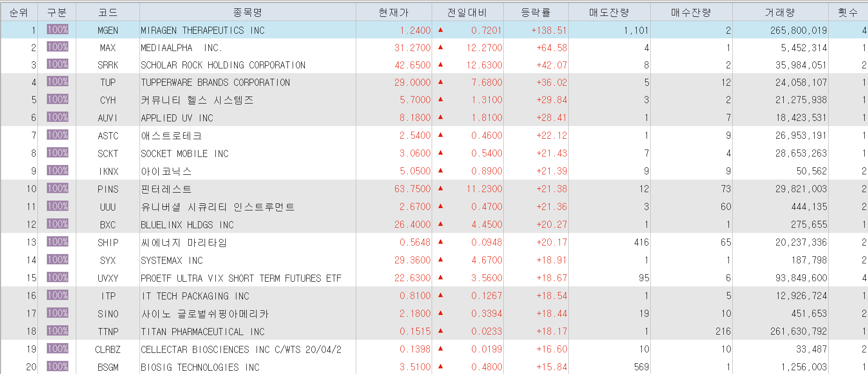Select the 100% badge in the CYH row
The width and height of the screenshot is (868, 374).
click(x=58, y=99)
